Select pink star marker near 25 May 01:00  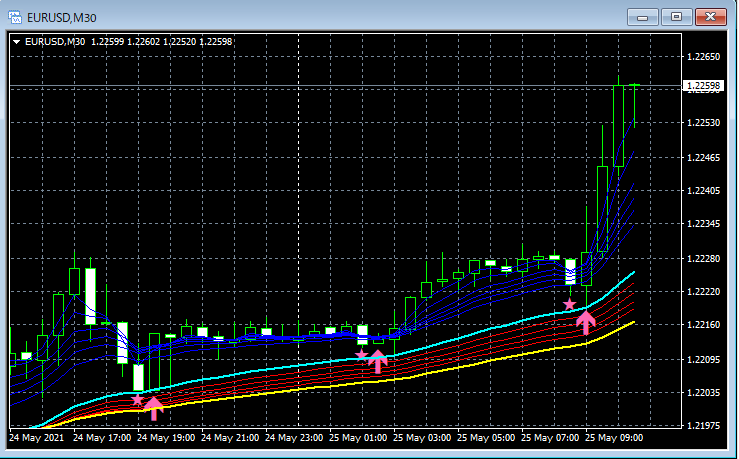point(361,354)
